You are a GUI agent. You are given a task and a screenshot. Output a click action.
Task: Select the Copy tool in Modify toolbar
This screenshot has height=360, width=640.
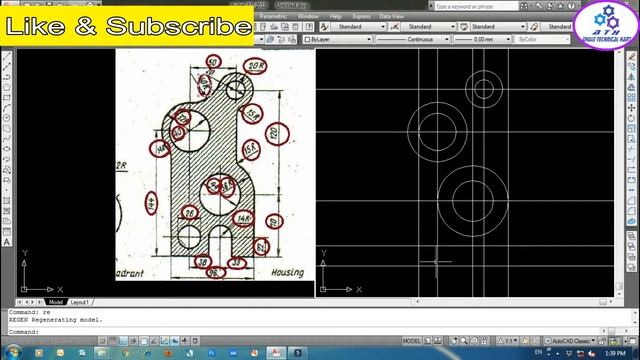pyautogui.click(x=631, y=67)
